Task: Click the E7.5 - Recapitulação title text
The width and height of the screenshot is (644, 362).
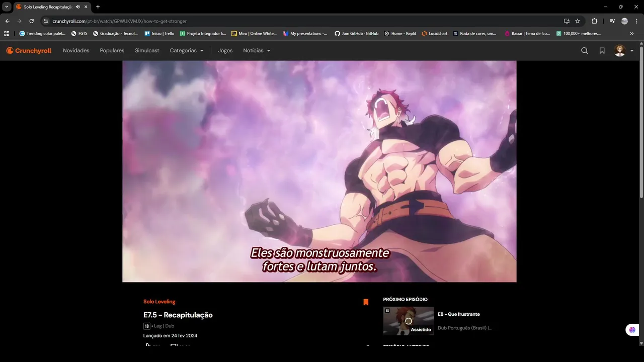Action: 178,315
